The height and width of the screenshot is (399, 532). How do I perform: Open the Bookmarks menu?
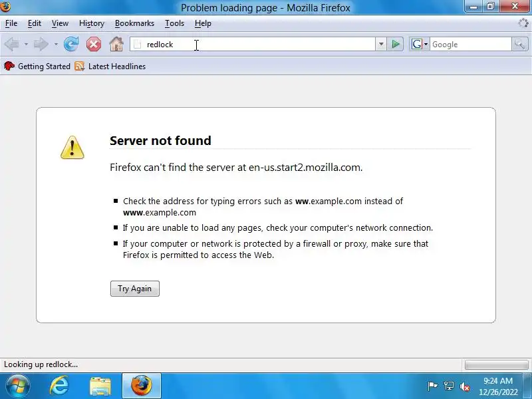pyautogui.click(x=134, y=23)
